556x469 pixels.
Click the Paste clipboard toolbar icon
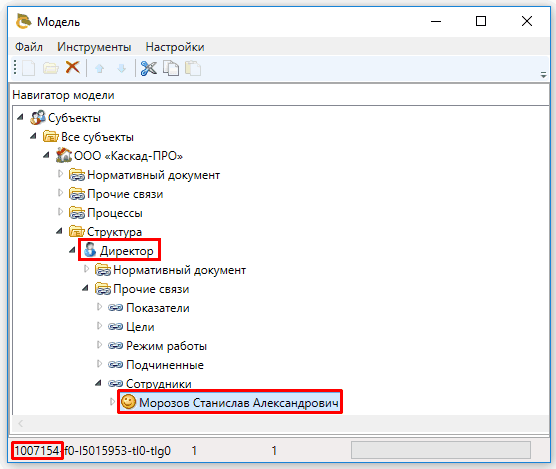[x=193, y=68]
